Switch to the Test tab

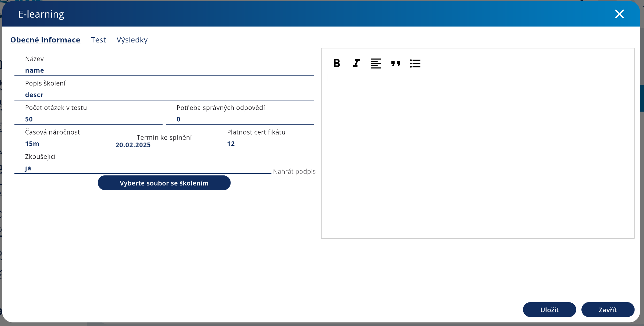pyautogui.click(x=98, y=40)
